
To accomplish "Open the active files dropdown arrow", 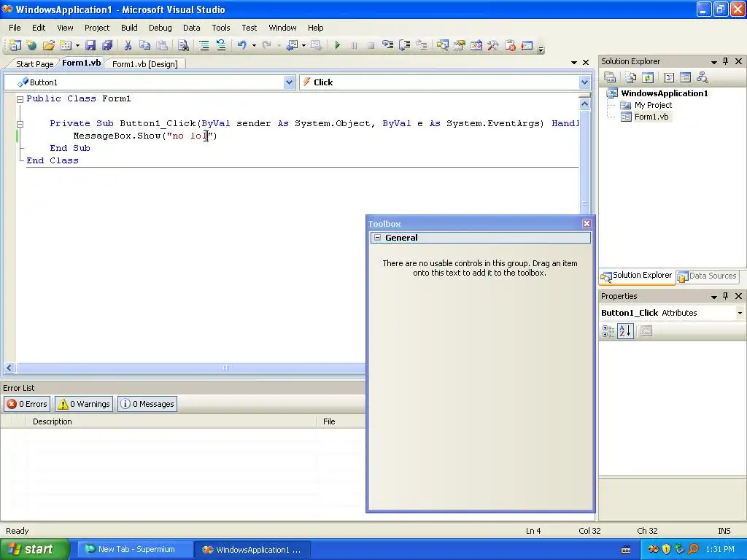I will (574, 63).
